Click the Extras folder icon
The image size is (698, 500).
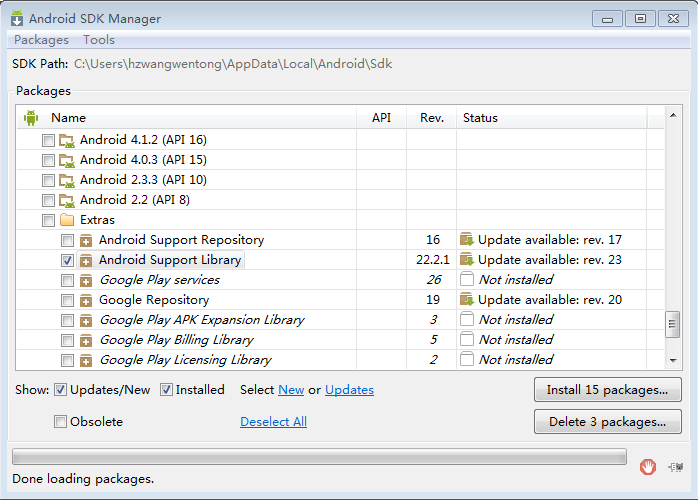pos(67,220)
